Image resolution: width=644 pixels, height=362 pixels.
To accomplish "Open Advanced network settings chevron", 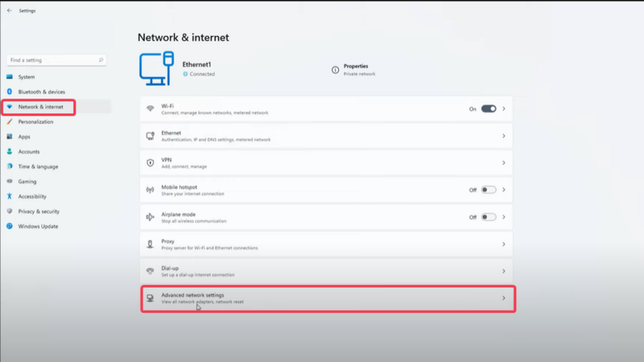I will (x=504, y=299).
